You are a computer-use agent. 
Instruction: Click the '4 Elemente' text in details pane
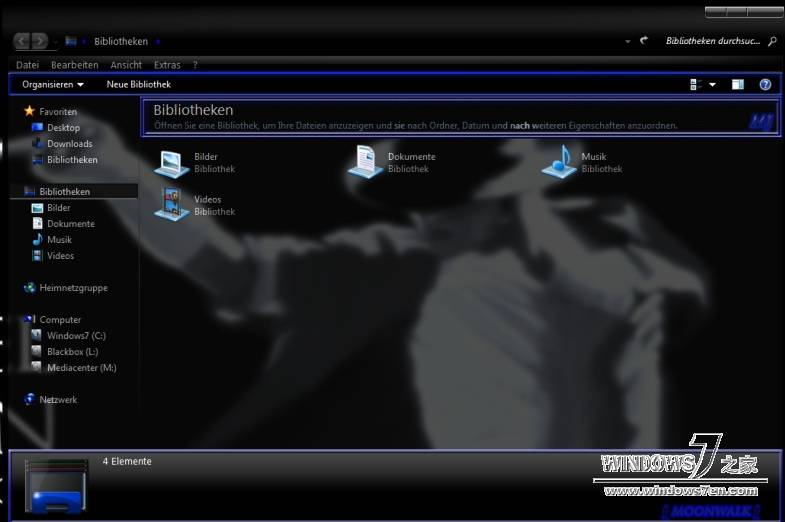point(127,461)
